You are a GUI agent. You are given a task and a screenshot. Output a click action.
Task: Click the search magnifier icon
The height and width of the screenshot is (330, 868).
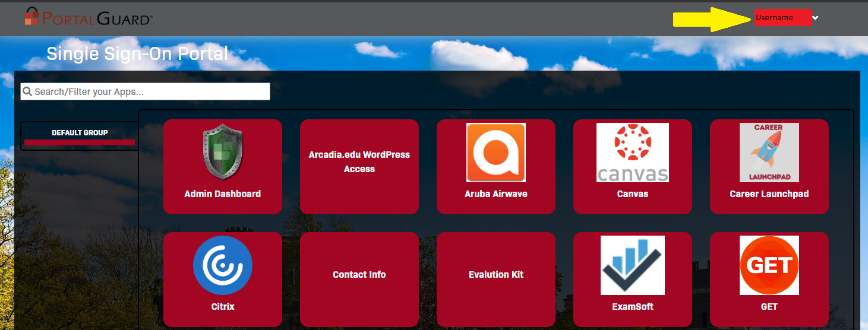click(x=27, y=92)
